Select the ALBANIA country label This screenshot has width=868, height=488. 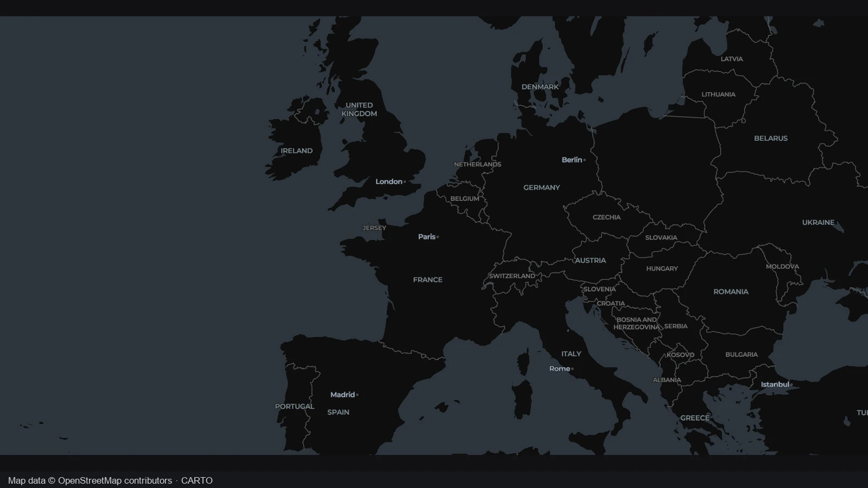tap(667, 380)
